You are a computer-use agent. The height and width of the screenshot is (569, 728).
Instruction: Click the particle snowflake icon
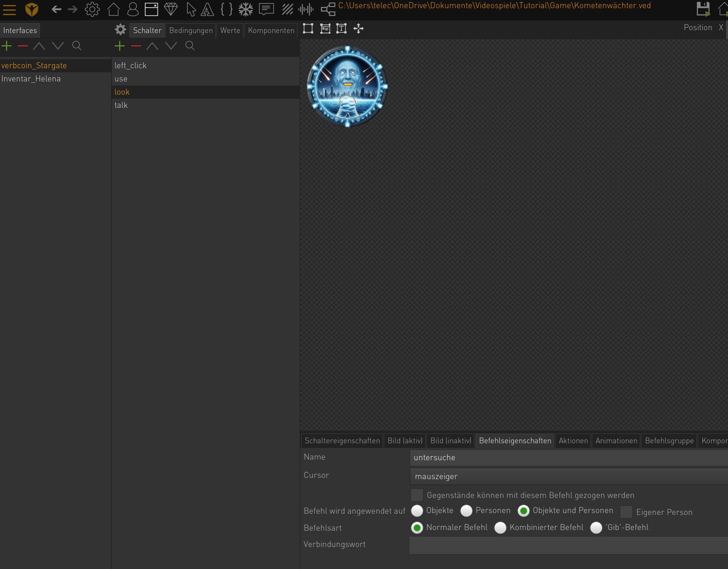245,9
